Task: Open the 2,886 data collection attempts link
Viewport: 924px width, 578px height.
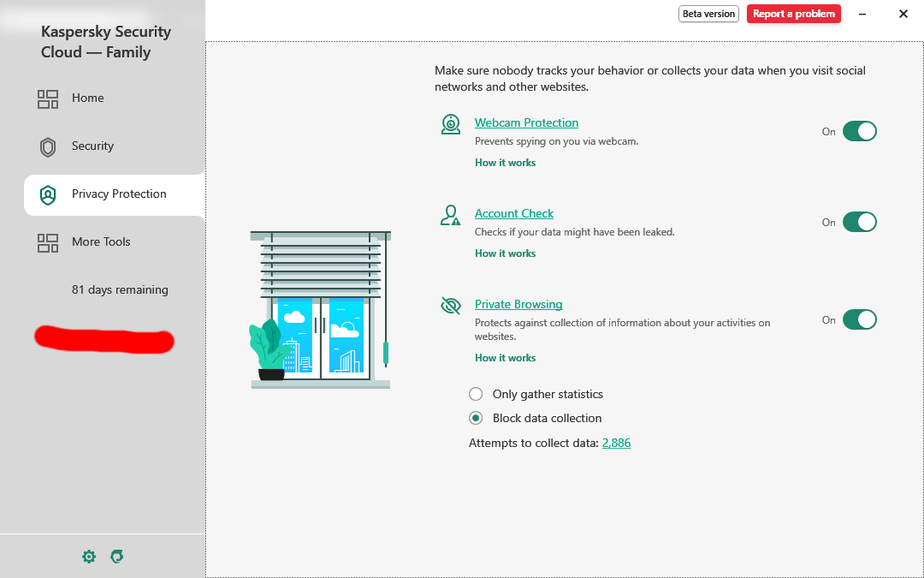Action: (x=616, y=443)
